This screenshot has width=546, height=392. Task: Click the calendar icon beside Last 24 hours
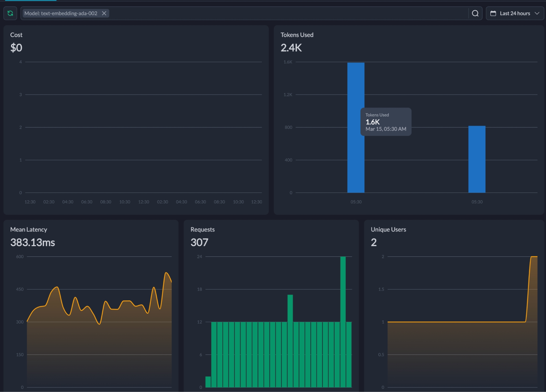(x=493, y=13)
